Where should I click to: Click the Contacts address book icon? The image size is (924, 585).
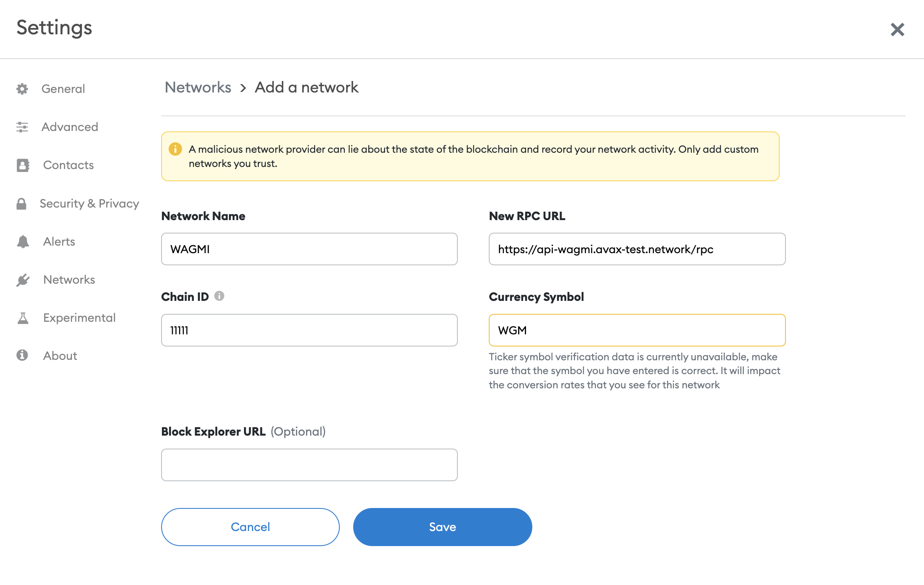pyautogui.click(x=23, y=165)
